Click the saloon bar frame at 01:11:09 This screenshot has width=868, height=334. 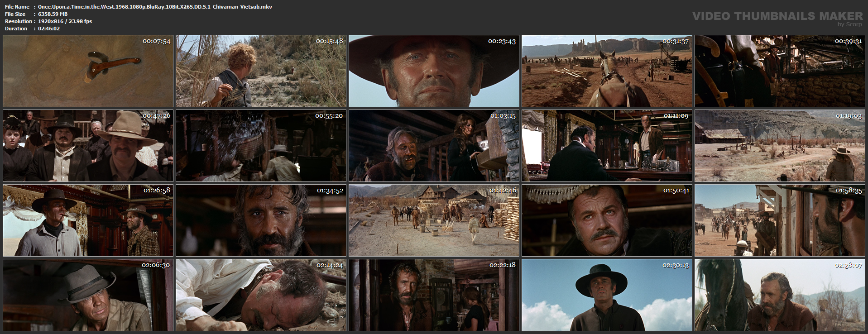[x=607, y=146]
